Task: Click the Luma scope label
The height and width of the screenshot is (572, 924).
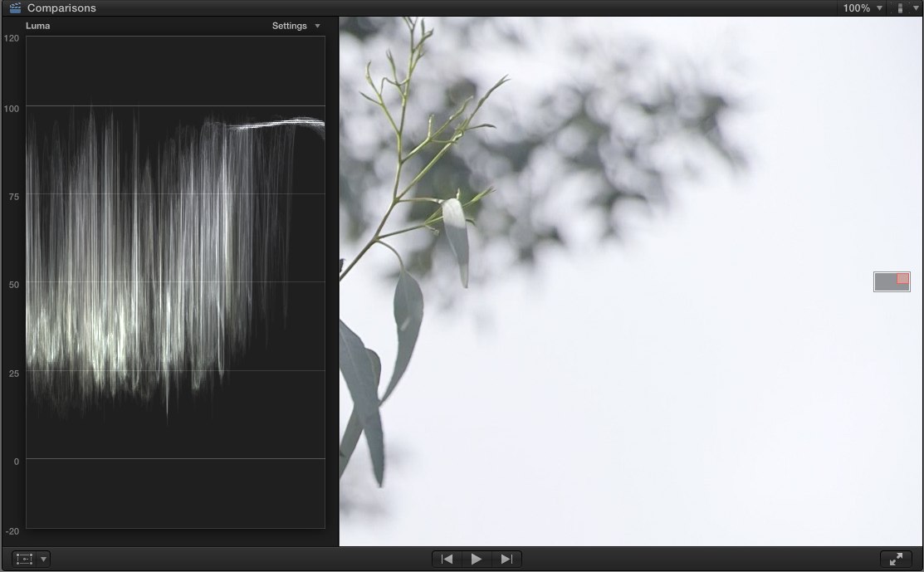Action: click(37, 26)
